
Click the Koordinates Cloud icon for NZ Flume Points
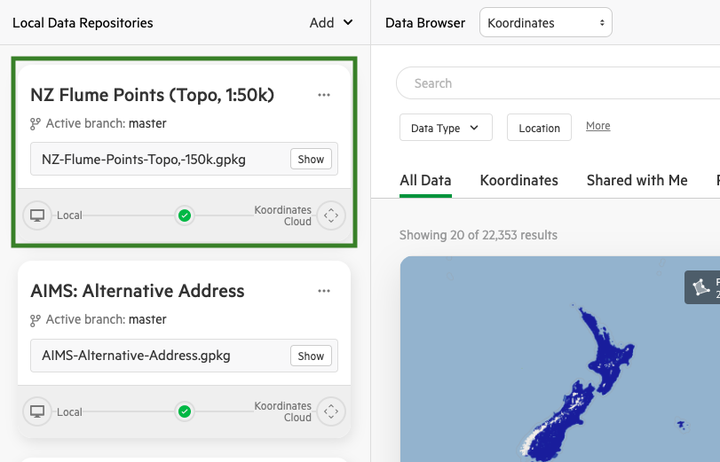331,215
